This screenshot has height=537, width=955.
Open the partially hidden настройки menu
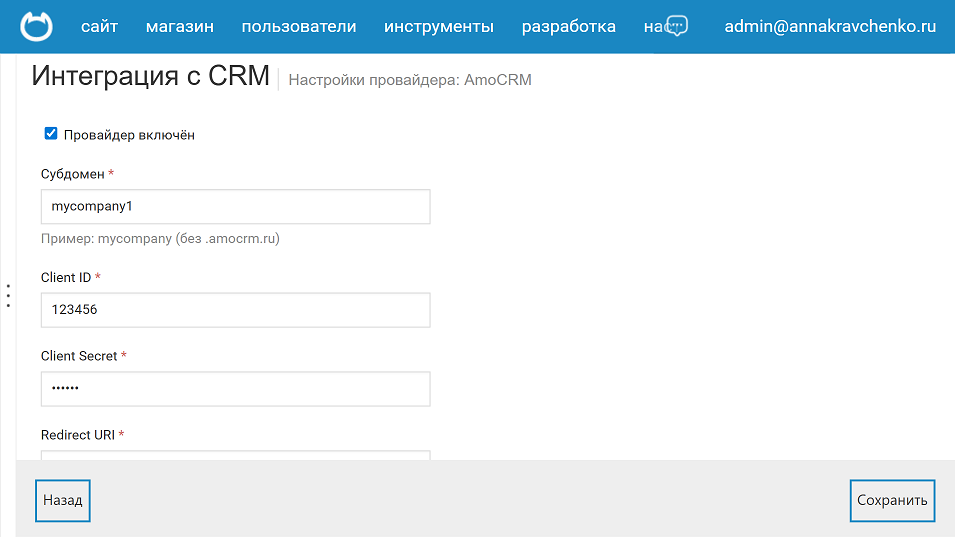[x=653, y=27]
